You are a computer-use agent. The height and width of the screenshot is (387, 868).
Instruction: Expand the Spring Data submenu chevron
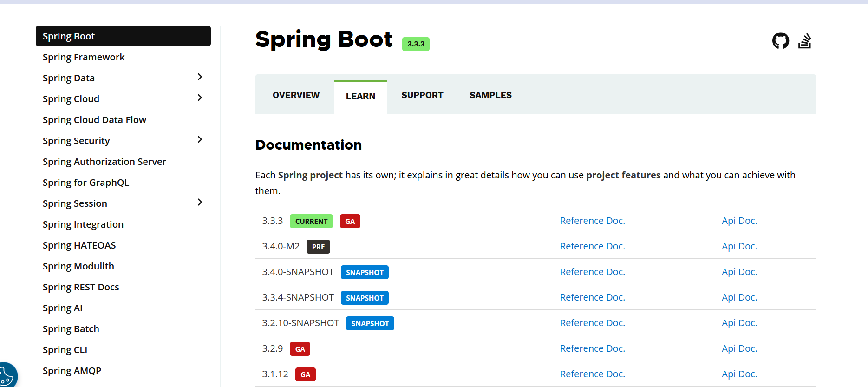[x=200, y=77]
